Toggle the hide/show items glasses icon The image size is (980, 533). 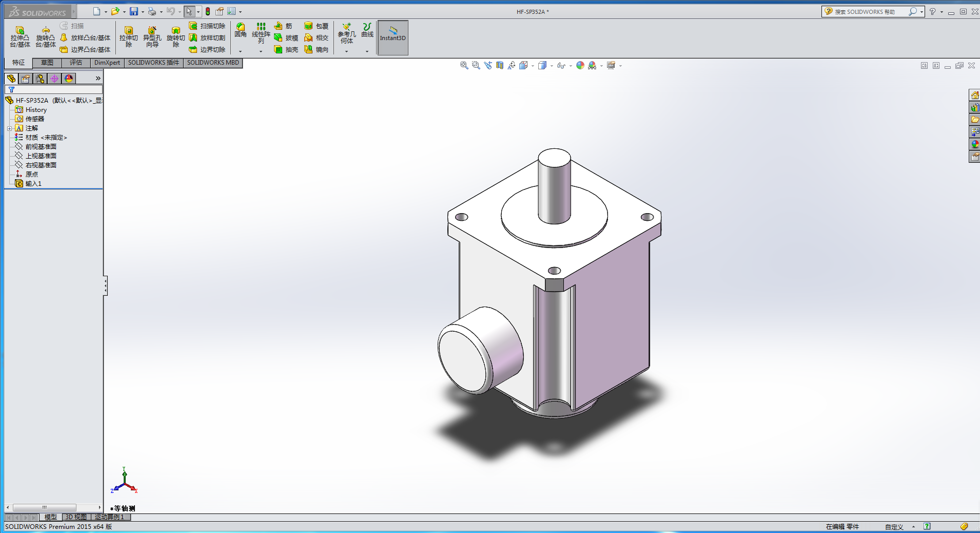pyautogui.click(x=561, y=66)
